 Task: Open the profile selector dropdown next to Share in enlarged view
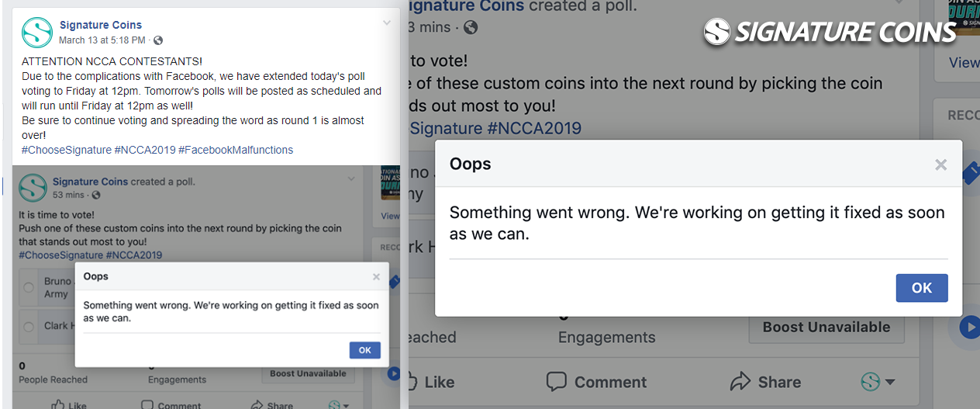[878, 382]
